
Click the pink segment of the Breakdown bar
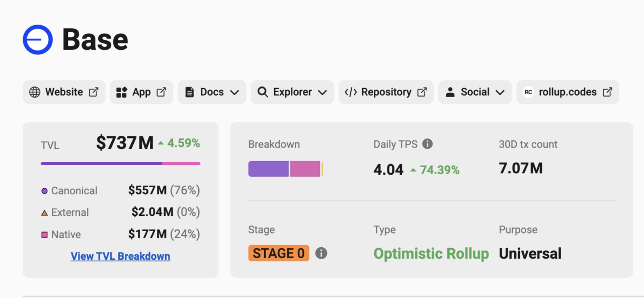305,169
